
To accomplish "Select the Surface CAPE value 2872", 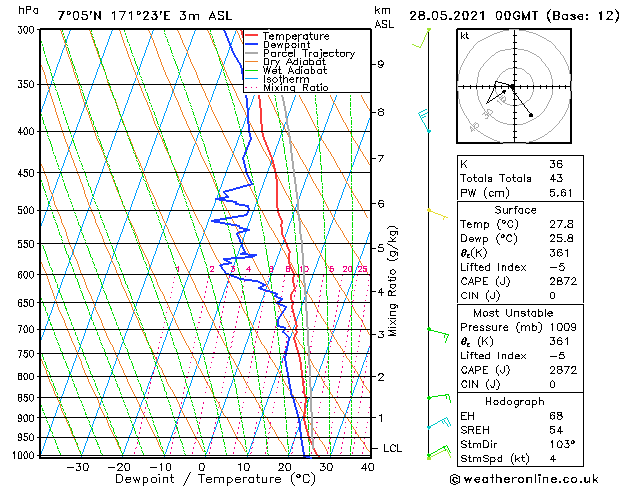I will 563,281.
